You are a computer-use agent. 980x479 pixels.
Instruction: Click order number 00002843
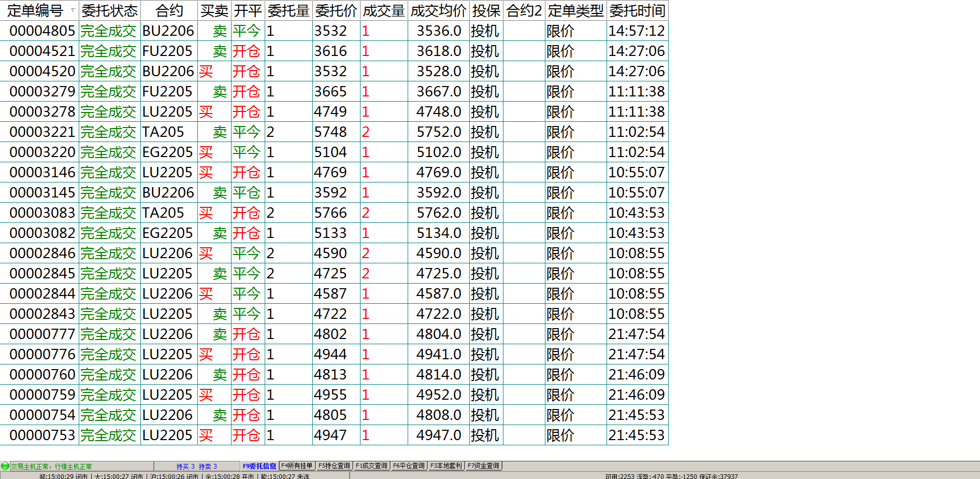coord(42,314)
